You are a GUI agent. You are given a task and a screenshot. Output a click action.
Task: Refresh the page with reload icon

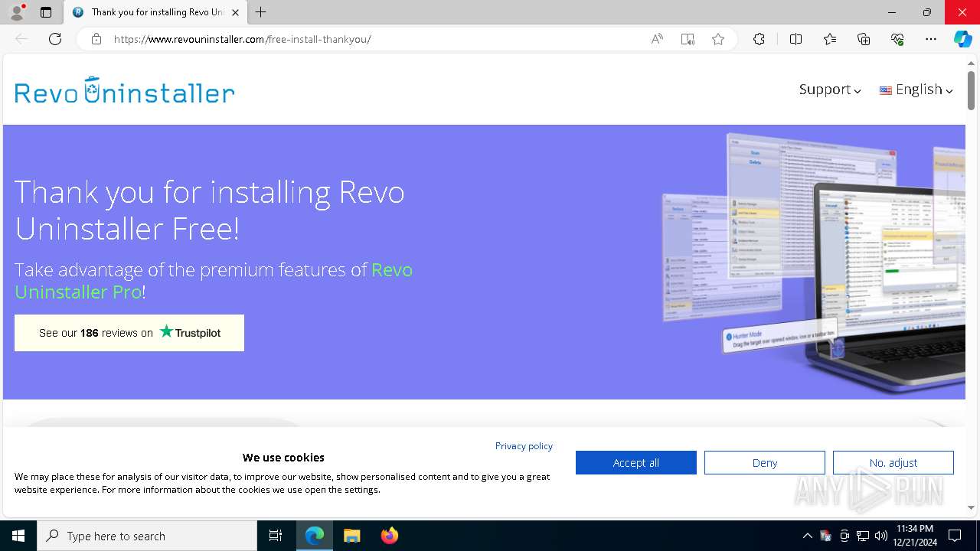point(55,39)
